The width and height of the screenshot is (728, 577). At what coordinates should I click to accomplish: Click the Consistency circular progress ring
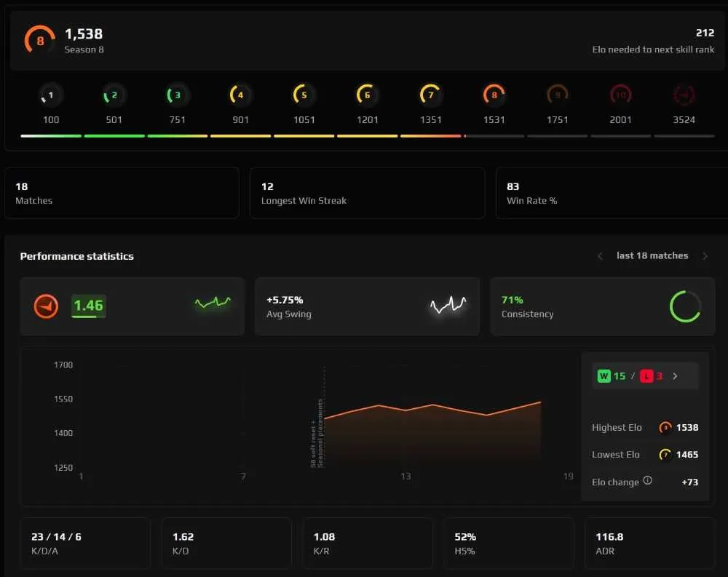coord(685,306)
